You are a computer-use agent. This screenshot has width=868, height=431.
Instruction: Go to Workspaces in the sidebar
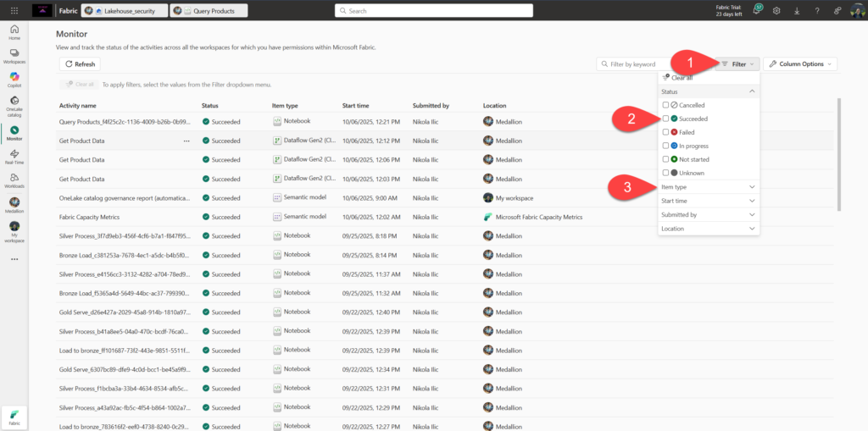click(x=14, y=55)
